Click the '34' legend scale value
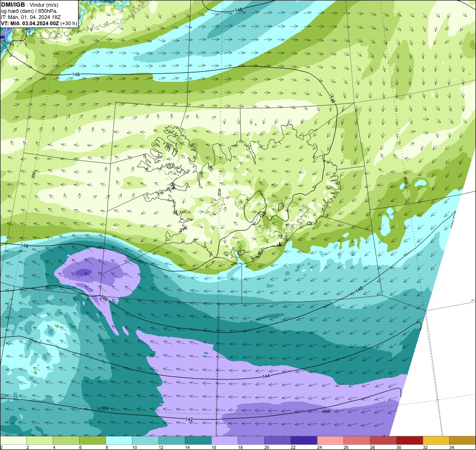The image size is (476, 450). 451,447
